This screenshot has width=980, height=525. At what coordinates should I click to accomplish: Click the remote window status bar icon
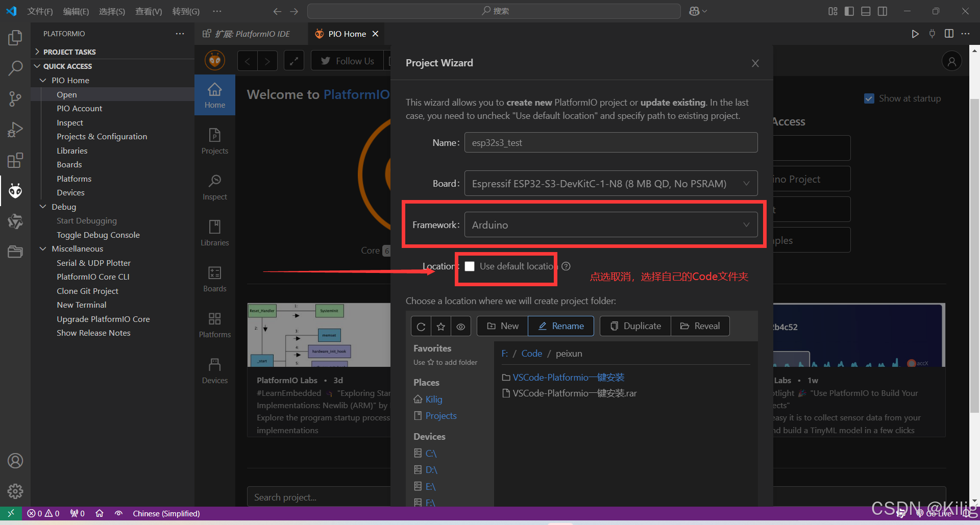click(x=11, y=513)
